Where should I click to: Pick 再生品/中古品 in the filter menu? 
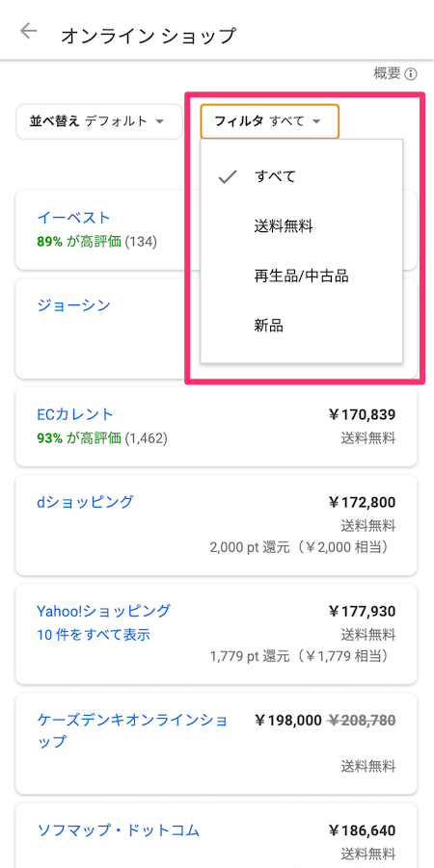point(302,276)
